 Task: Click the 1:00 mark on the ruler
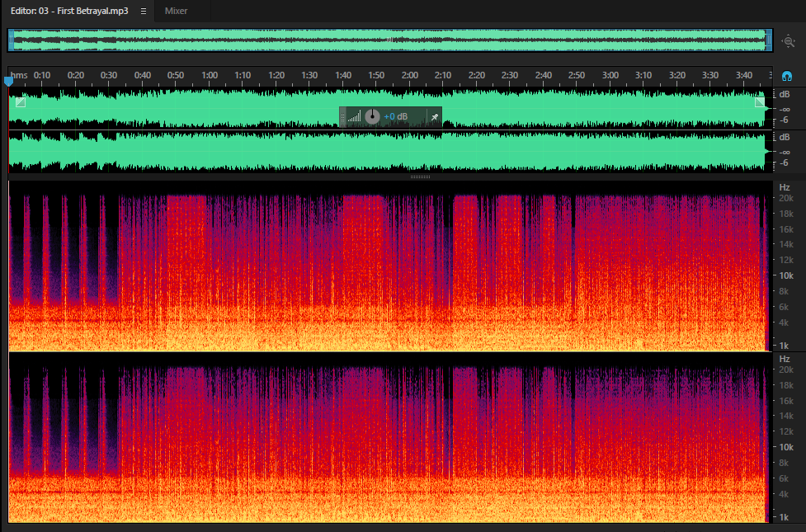coord(210,75)
